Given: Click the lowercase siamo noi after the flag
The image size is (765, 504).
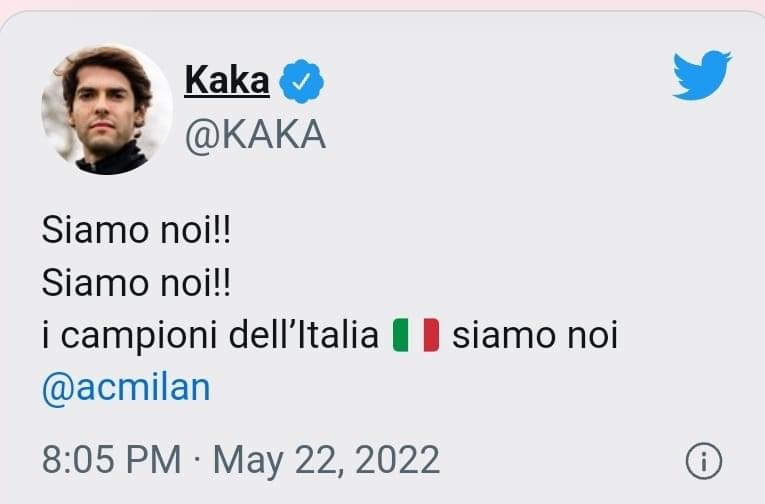Looking at the screenshot, I should pos(535,335).
